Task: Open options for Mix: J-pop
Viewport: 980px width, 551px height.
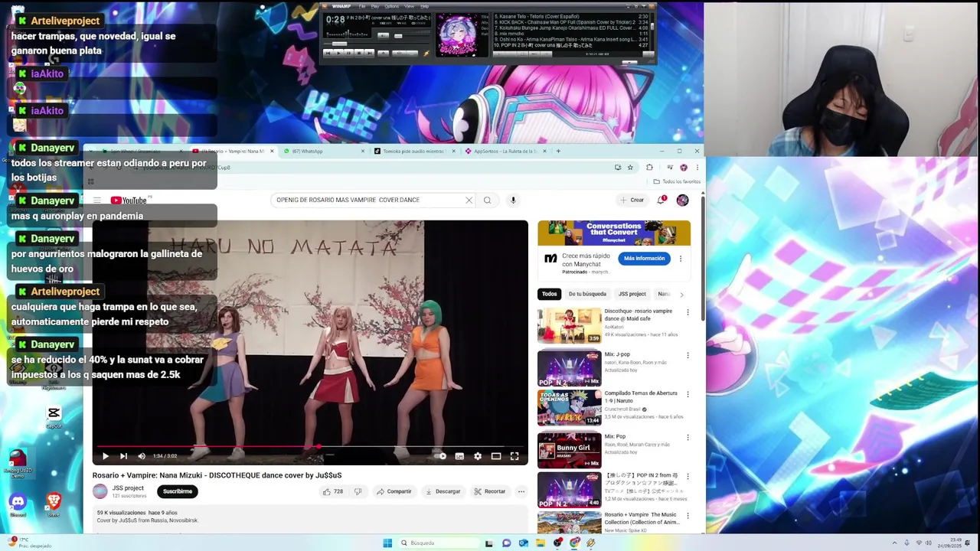Action: (688, 356)
